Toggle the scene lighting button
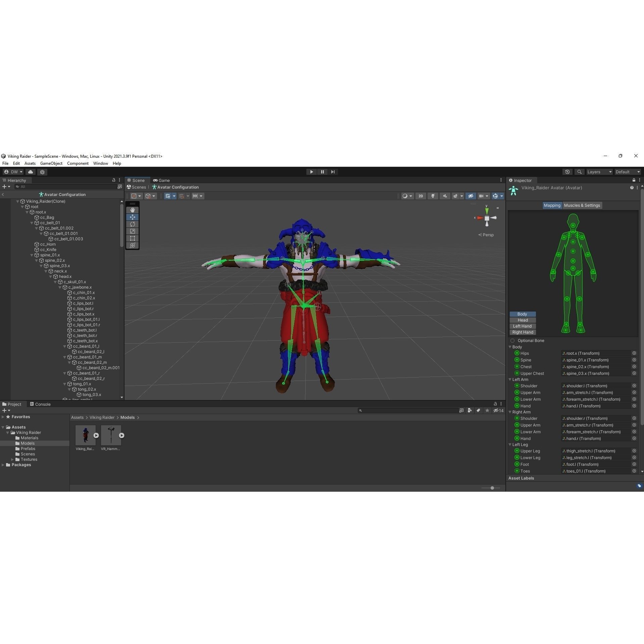This screenshot has width=644, height=644. coord(433,196)
